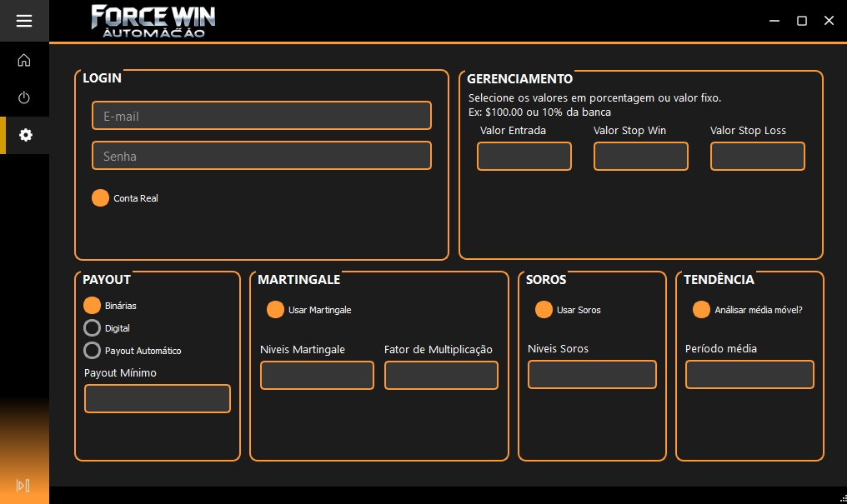Screen dimensions: 847x504
Task: Open the hamburger menu in the sidebar
Action: pos(24,21)
